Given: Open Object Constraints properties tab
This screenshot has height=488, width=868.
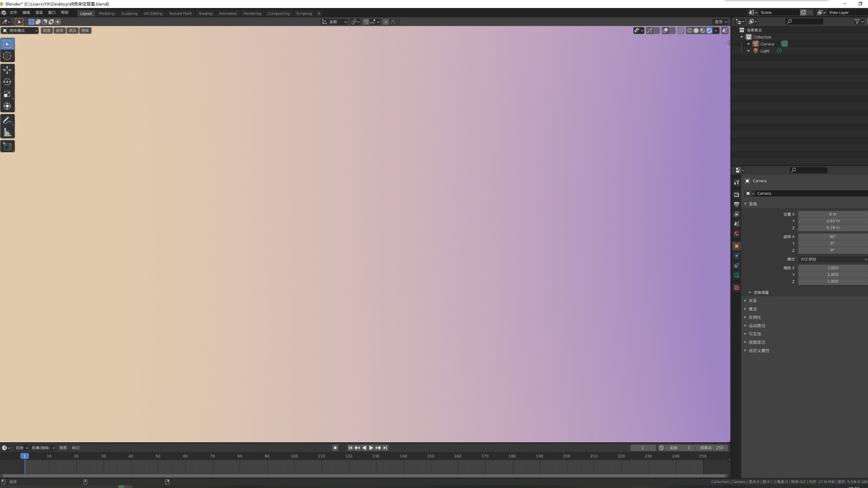Looking at the screenshot, I should coord(737,265).
